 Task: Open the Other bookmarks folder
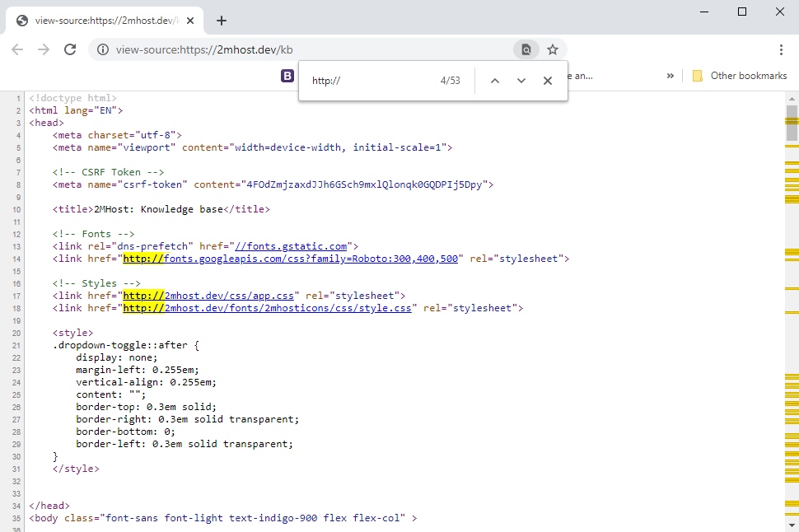(740, 76)
